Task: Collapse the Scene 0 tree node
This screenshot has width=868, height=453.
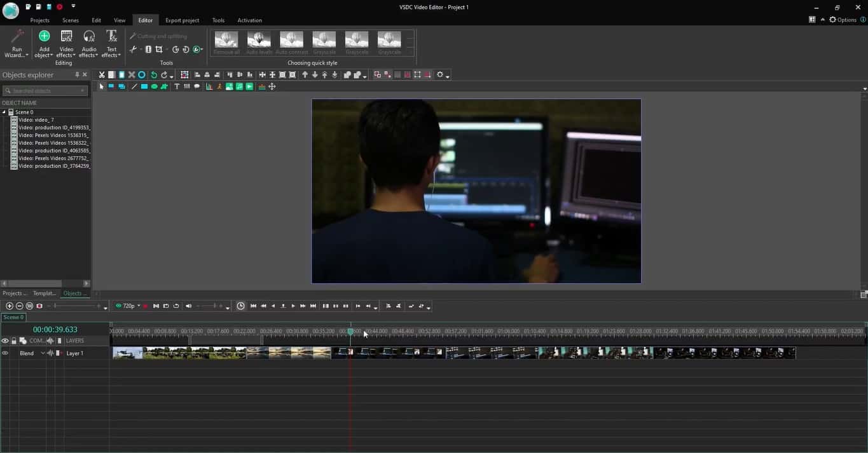Action: 4,112
